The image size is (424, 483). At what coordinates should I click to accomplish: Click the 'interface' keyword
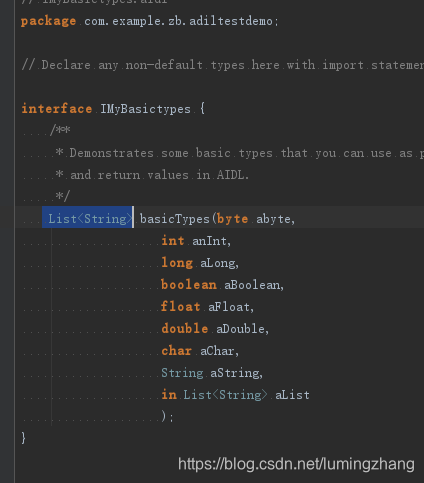pyautogui.click(x=57, y=109)
